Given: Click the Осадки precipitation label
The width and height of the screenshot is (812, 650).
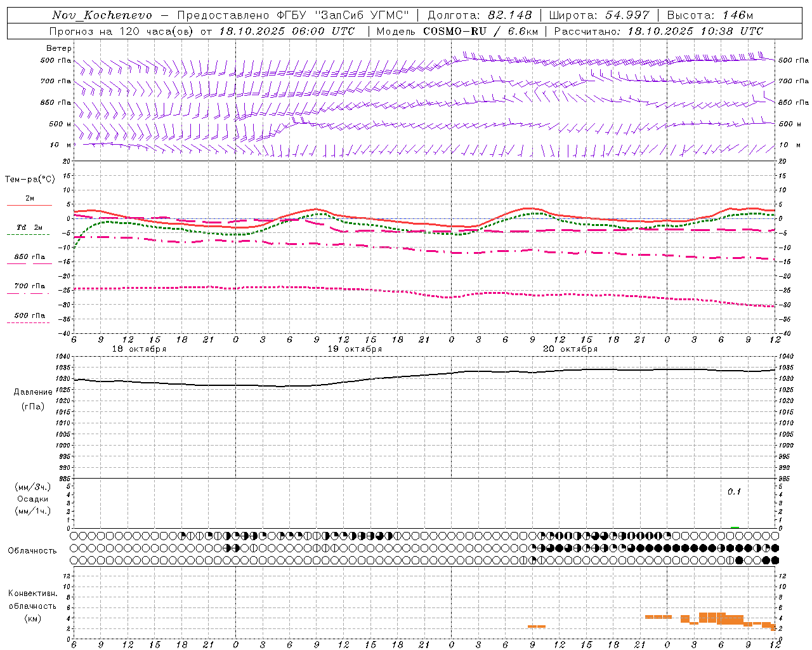Looking at the screenshot, I should pyautogui.click(x=32, y=499).
